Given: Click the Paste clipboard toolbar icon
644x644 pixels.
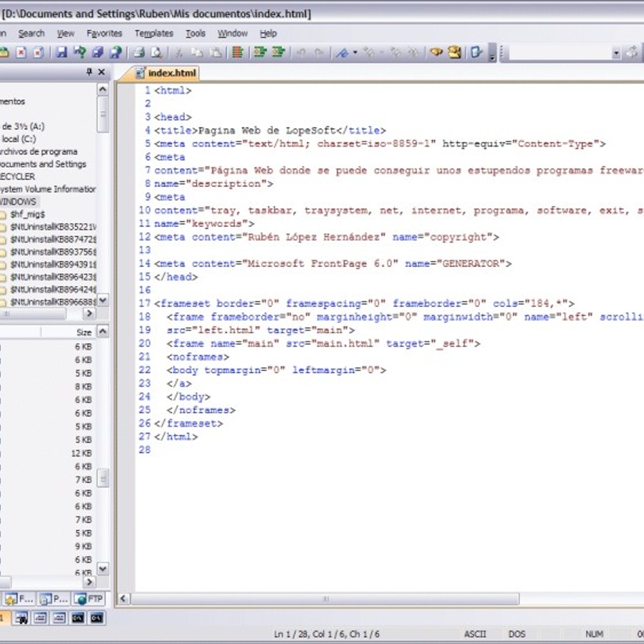Looking at the screenshot, I should 215,53.
